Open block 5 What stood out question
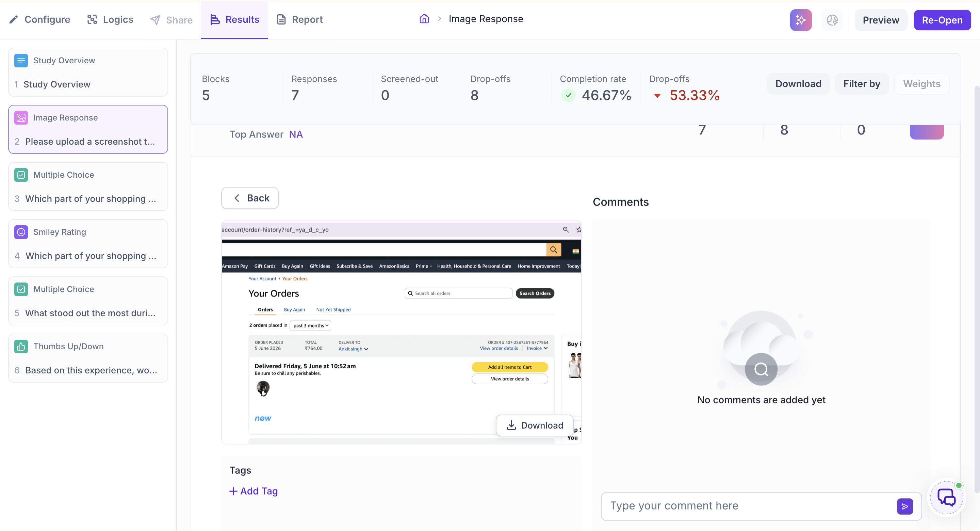This screenshot has width=980, height=531. click(x=88, y=301)
